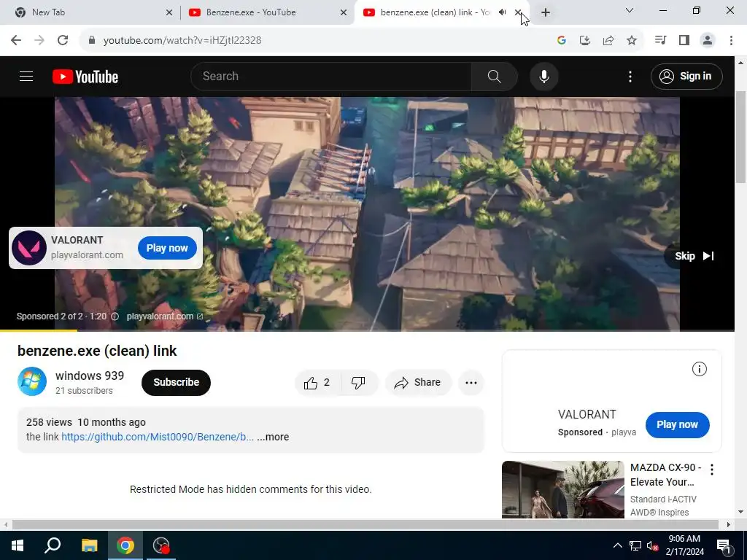This screenshot has width=747, height=560.
Task: Share this page icon in address bar
Action: (x=608, y=41)
